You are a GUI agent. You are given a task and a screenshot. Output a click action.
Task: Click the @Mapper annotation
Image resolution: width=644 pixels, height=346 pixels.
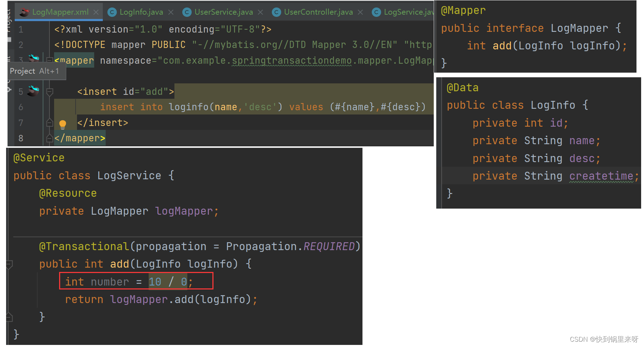[463, 11]
